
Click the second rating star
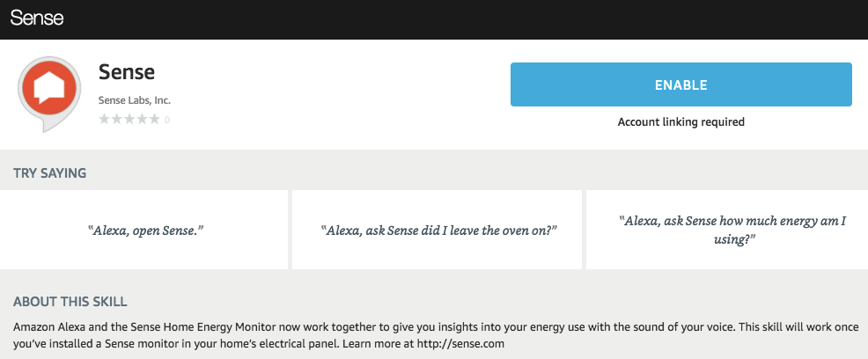click(x=117, y=119)
